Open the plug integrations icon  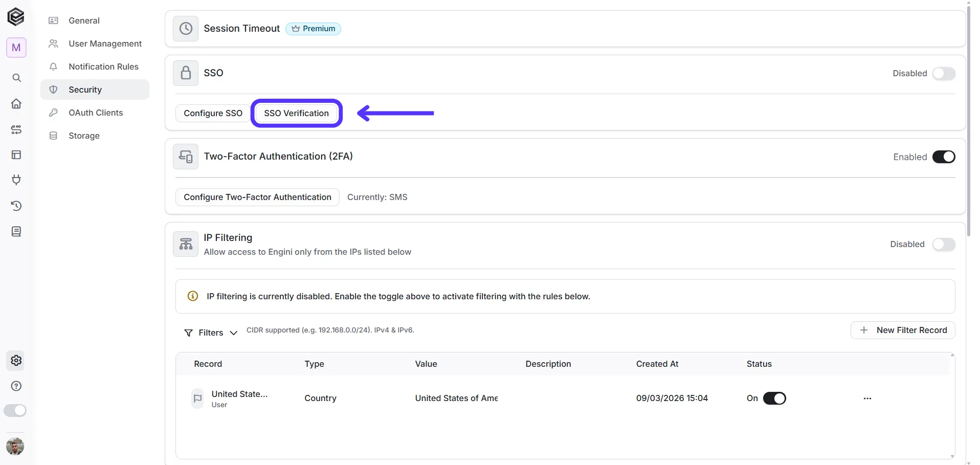click(x=16, y=180)
